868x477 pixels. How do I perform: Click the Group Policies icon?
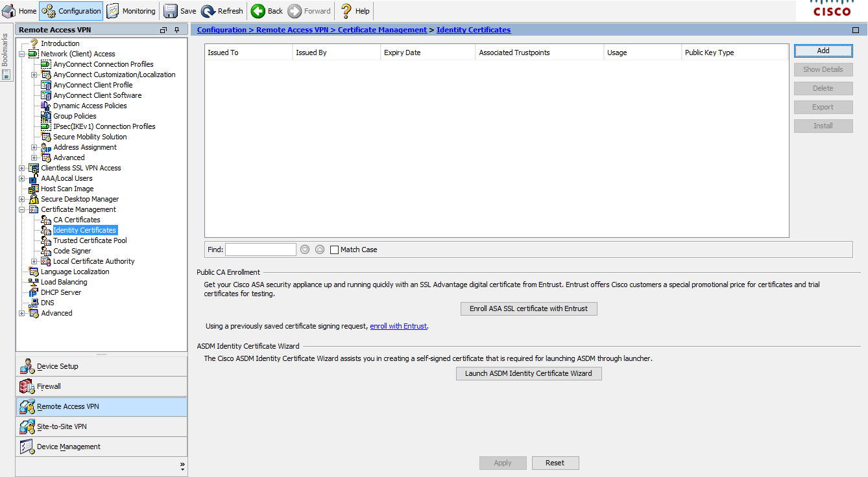click(46, 116)
